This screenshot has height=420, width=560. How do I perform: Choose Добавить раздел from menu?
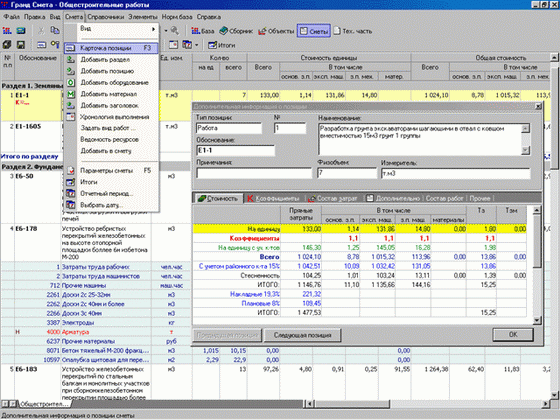point(111,60)
